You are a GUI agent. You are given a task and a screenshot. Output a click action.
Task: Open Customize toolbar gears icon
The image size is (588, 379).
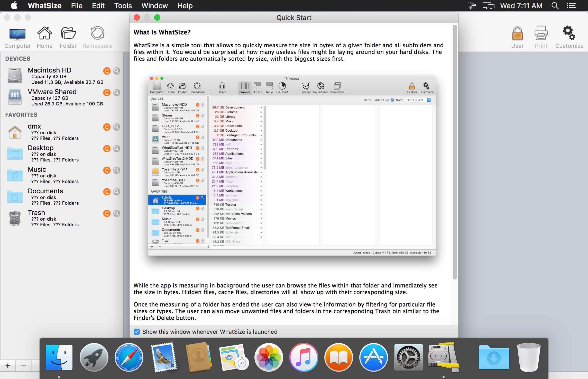pyautogui.click(x=569, y=38)
